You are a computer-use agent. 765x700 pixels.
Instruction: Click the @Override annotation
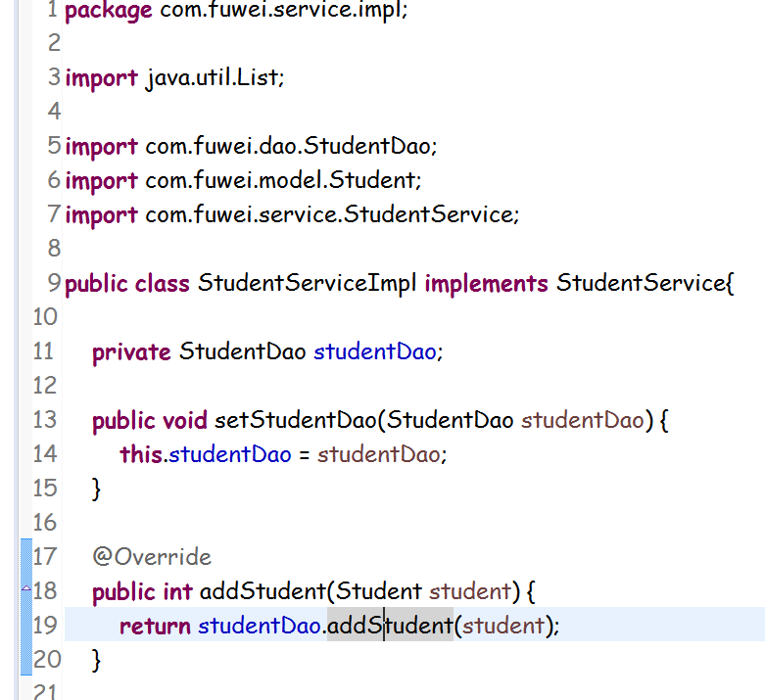[x=152, y=557]
